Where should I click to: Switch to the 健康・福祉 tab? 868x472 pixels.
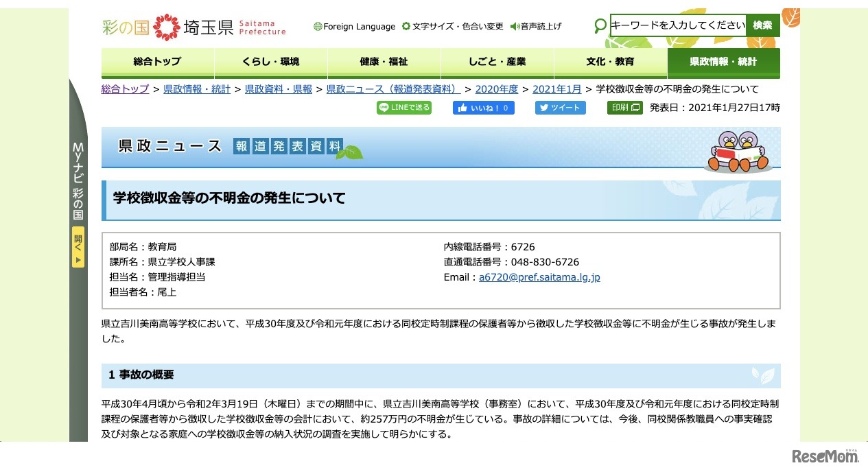pyautogui.click(x=383, y=62)
